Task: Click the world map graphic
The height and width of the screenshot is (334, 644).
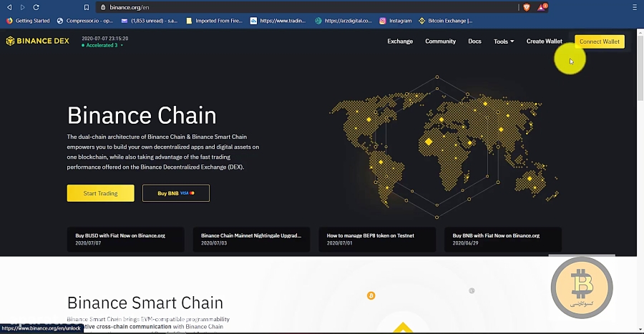Action: (444, 148)
